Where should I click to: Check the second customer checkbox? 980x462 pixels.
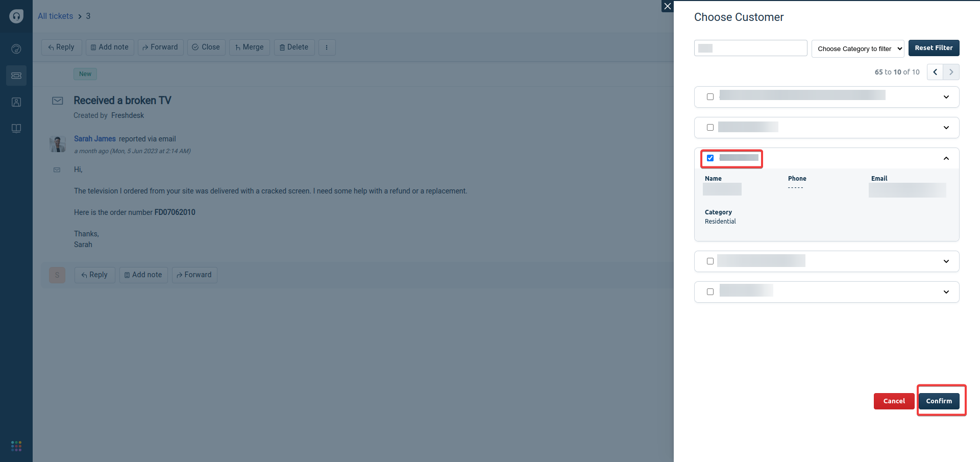[710, 128]
